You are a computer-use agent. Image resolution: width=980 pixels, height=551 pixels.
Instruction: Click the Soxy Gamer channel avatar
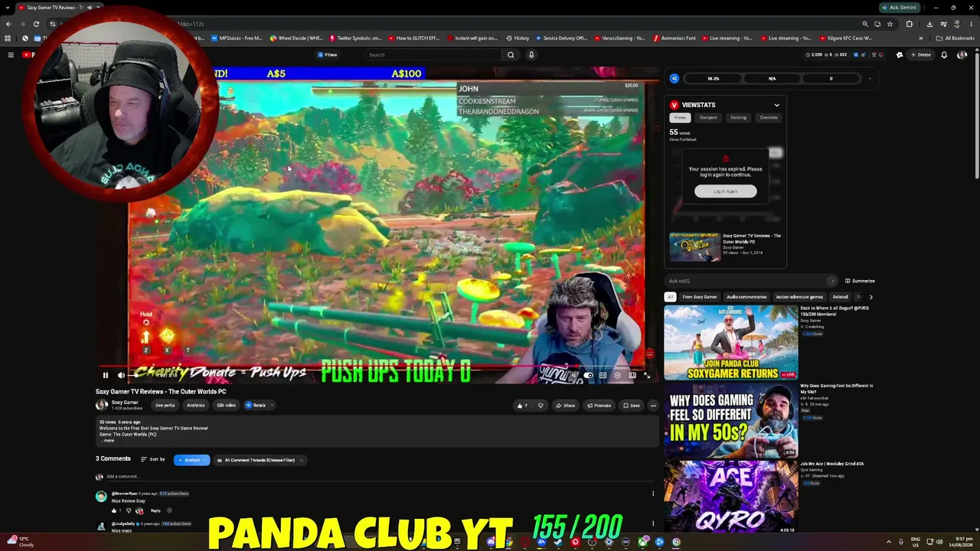coord(102,405)
